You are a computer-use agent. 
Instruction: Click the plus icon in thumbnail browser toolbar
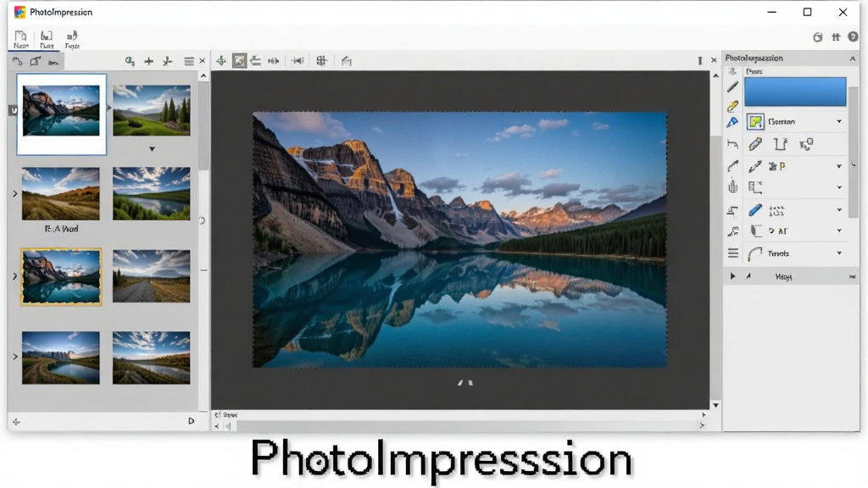click(x=149, y=61)
